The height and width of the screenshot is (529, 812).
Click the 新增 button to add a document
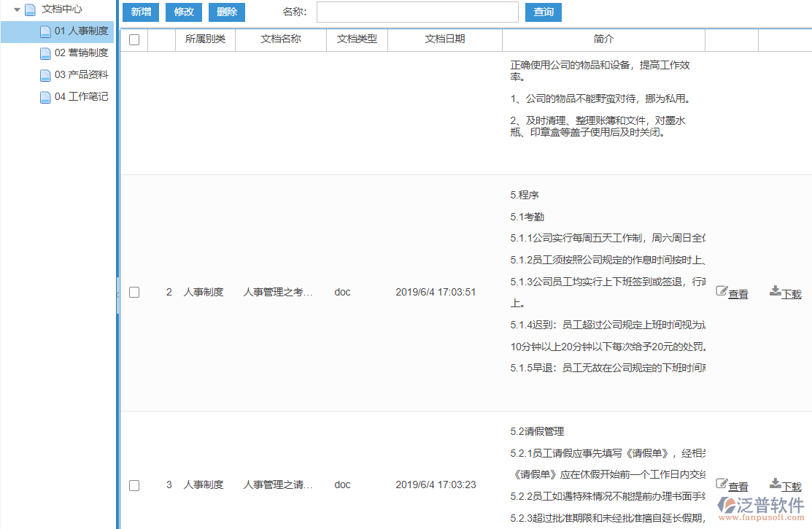pyautogui.click(x=140, y=12)
